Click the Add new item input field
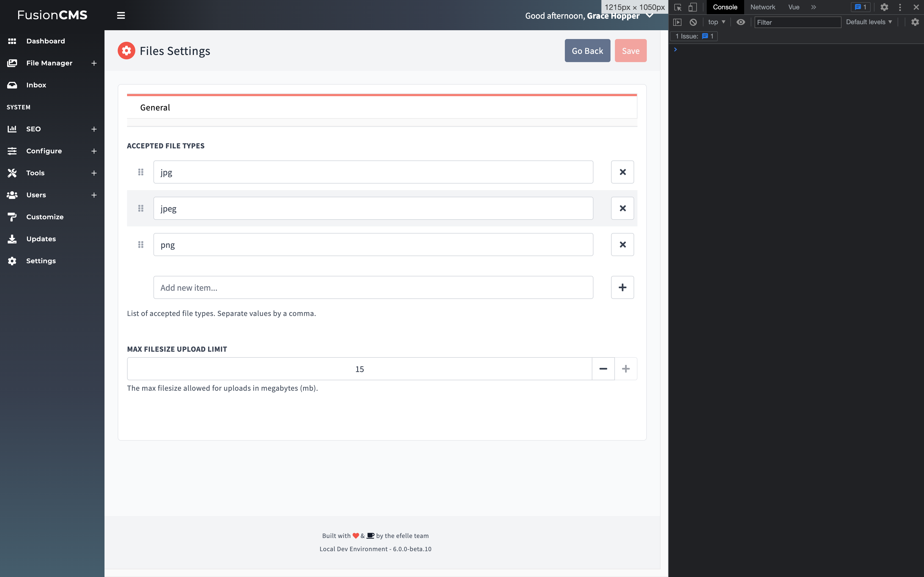924x577 pixels. pyautogui.click(x=373, y=287)
